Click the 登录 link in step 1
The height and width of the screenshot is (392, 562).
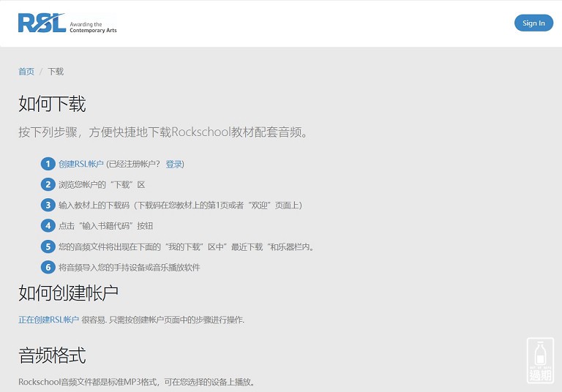[x=173, y=164]
